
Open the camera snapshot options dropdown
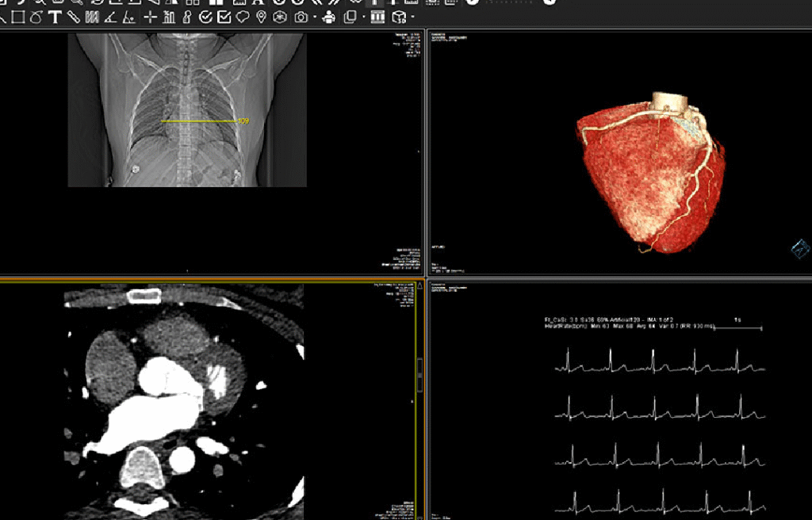coord(315,17)
